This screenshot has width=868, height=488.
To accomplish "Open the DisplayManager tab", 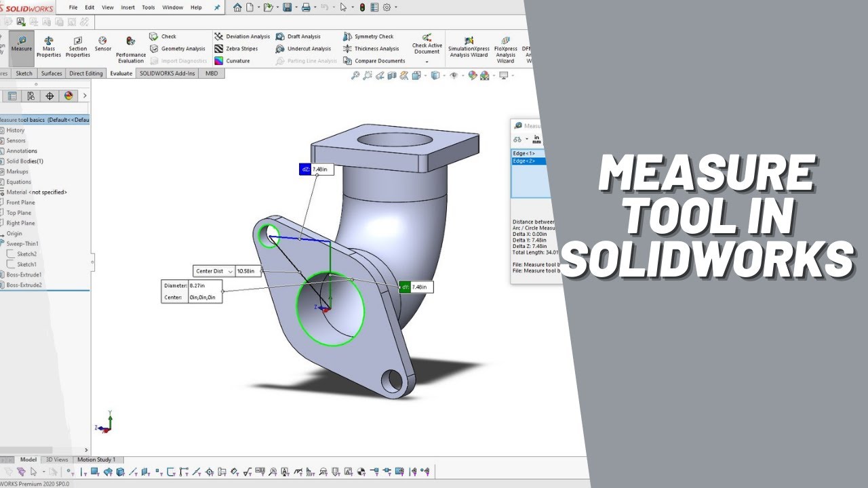I will point(68,96).
